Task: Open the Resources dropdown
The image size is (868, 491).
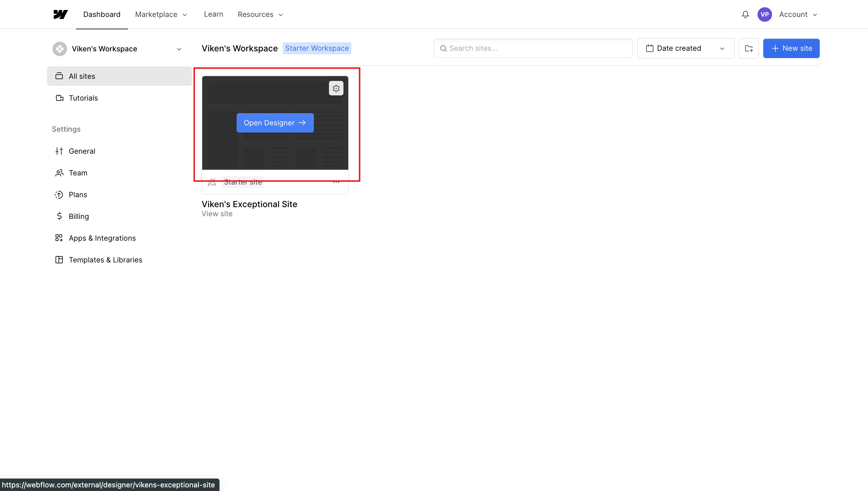Action: click(260, 14)
